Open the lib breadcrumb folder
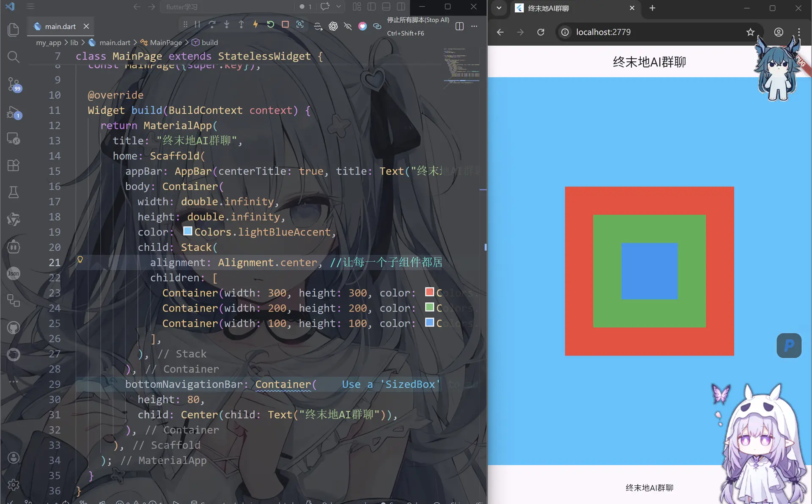Viewport: 812px width, 504px height. click(74, 43)
